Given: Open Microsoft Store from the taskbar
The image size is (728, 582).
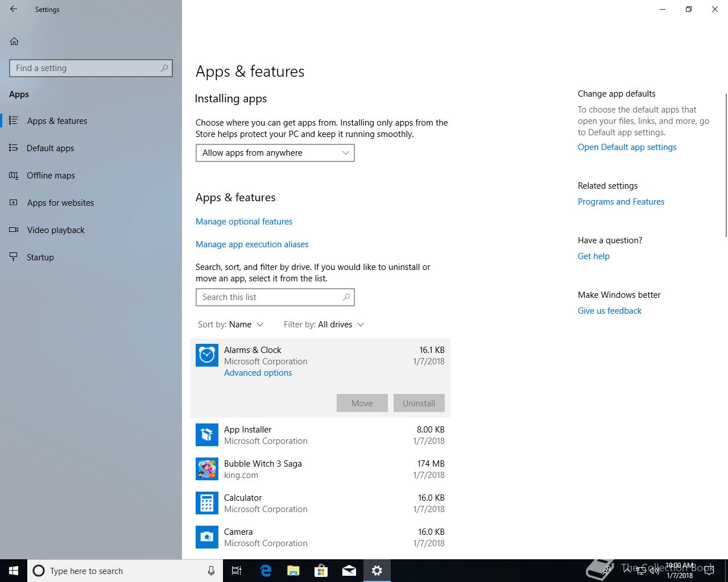Looking at the screenshot, I should [321, 571].
